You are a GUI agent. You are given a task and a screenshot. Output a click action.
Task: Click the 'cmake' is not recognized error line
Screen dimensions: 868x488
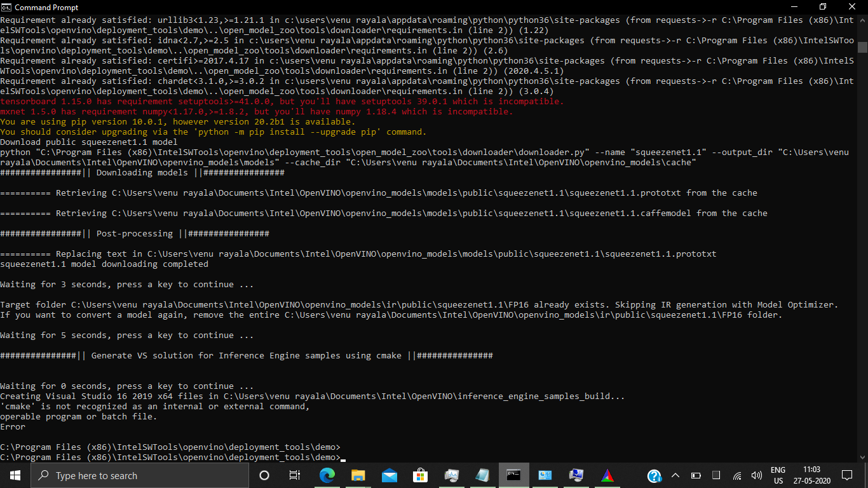155,407
